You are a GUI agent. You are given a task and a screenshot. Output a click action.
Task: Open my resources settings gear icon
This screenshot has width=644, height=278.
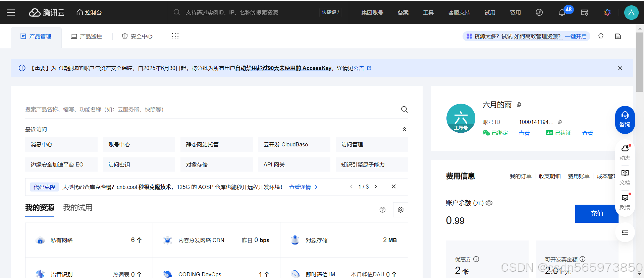[400, 210]
